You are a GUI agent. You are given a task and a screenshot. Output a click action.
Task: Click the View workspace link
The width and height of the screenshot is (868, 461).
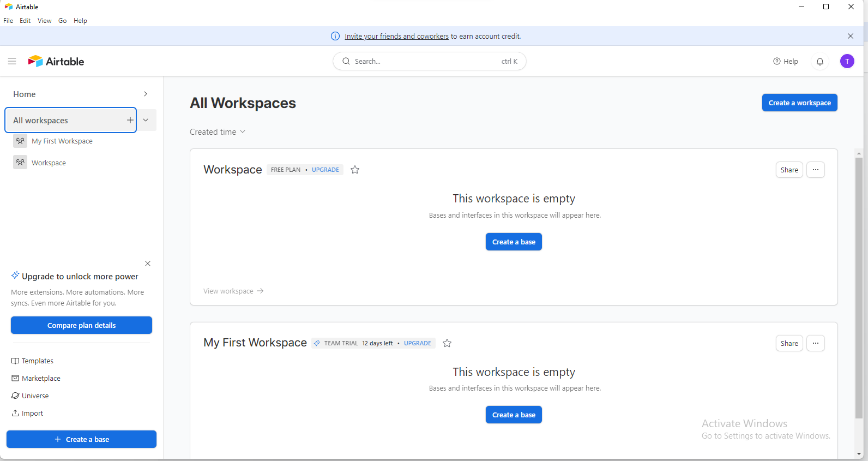233,291
